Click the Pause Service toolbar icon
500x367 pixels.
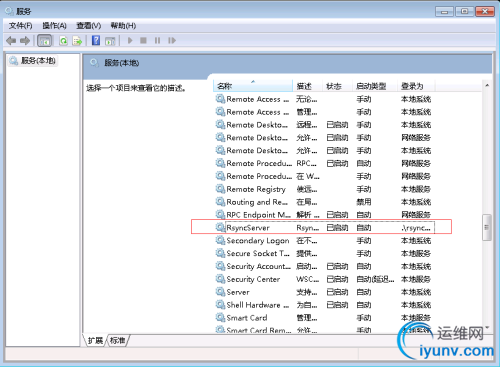click(157, 41)
